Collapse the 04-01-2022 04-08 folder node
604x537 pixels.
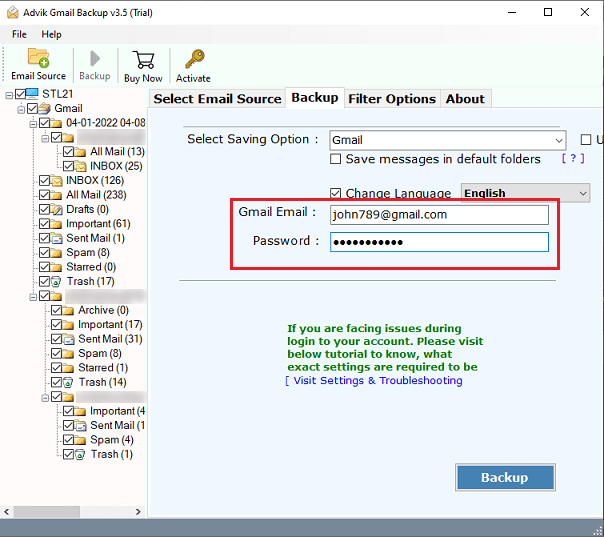point(33,124)
